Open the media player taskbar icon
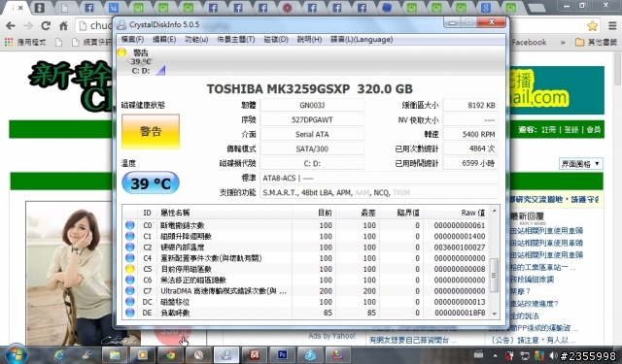The height and width of the screenshot is (364, 622). pyautogui.click(x=142, y=355)
